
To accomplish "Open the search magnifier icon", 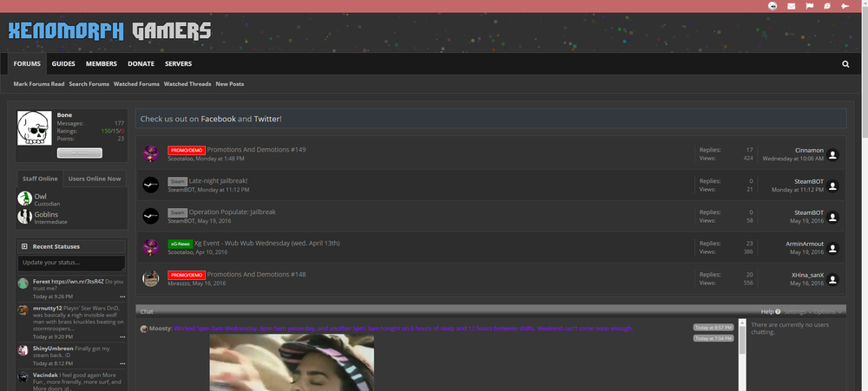I will click(x=845, y=64).
